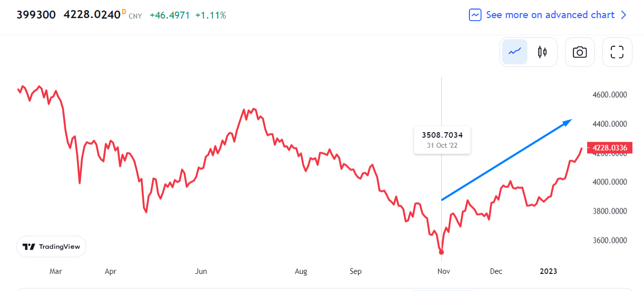
Task: Click the 3508.7034 price tooltip
Action: point(442,140)
